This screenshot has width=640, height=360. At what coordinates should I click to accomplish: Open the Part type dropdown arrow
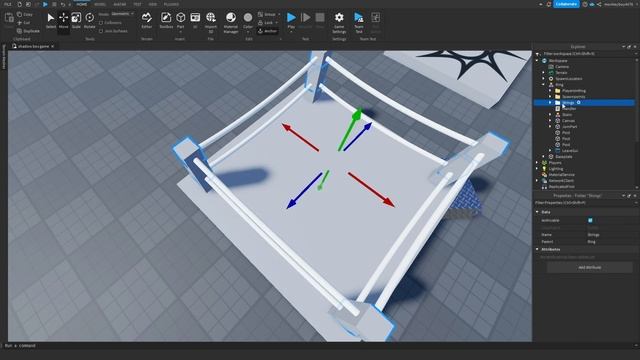click(180, 31)
